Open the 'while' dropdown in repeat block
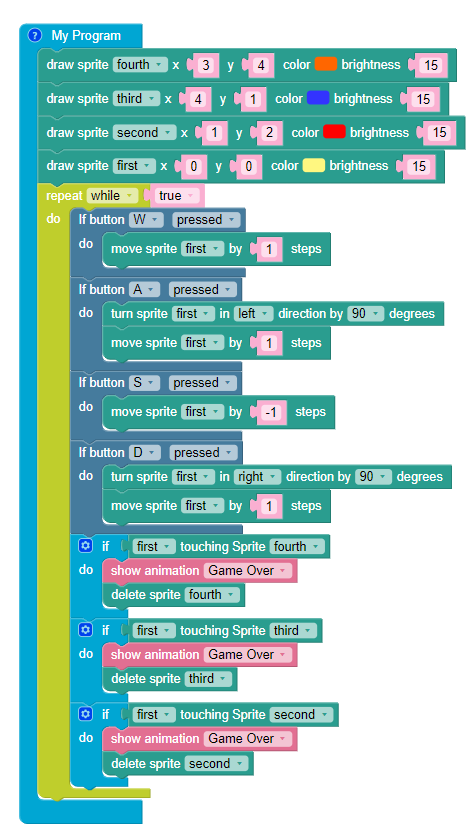 click(x=112, y=196)
